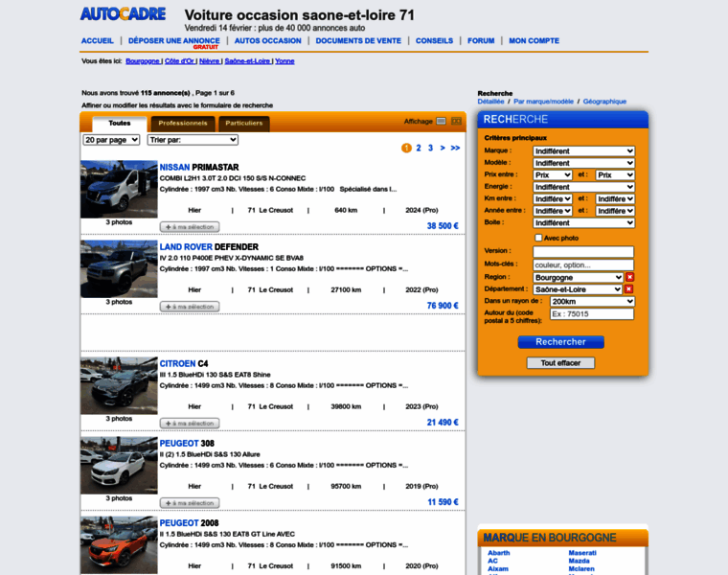Switch to list display view icon
The image size is (728, 575).
pos(441,121)
